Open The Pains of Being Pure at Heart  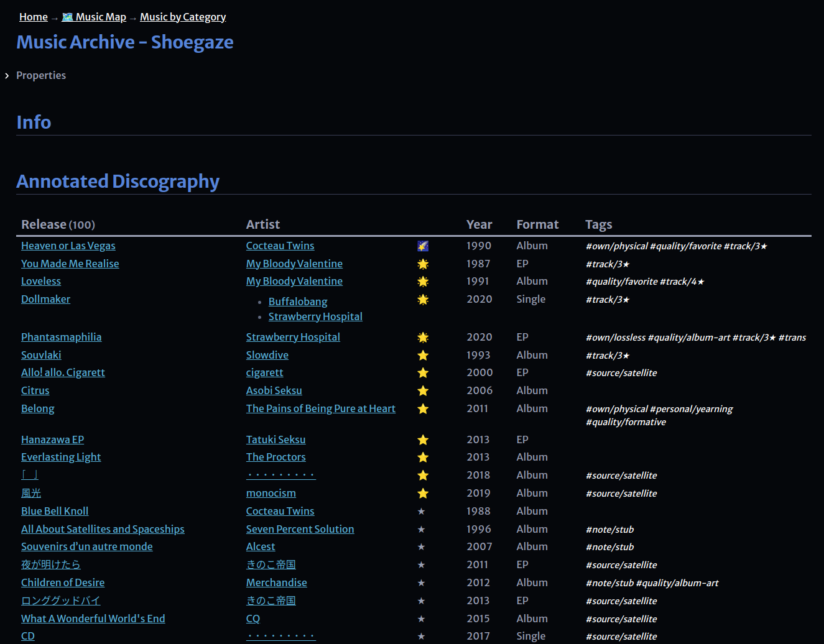coord(321,408)
